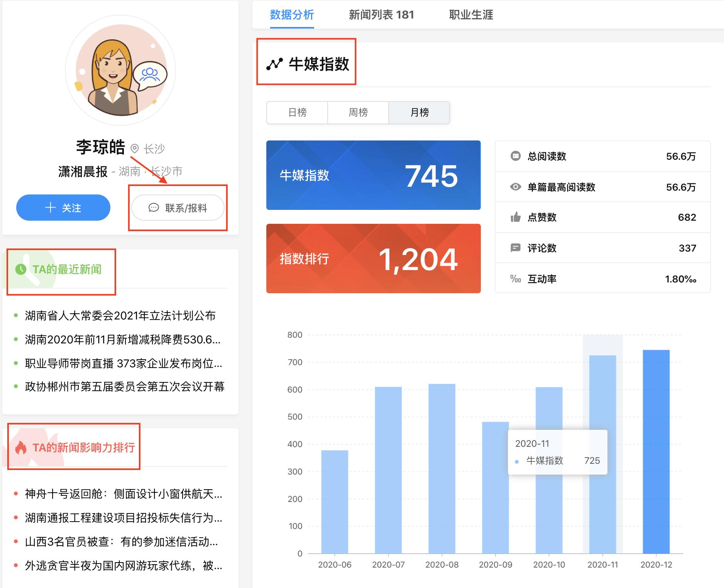The image size is (724, 588).
Task: Switch to the 新闻列表 181 tab
Action: [381, 15]
